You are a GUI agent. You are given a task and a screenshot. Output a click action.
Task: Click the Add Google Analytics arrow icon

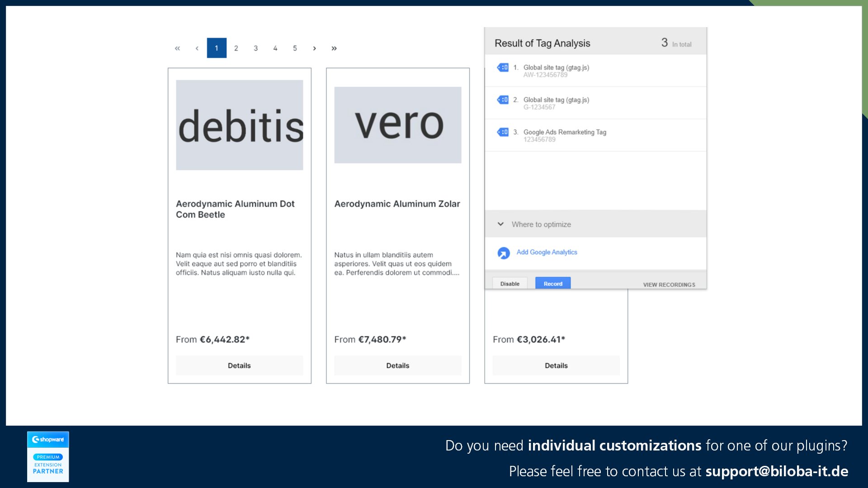click(x=504, y=253)
